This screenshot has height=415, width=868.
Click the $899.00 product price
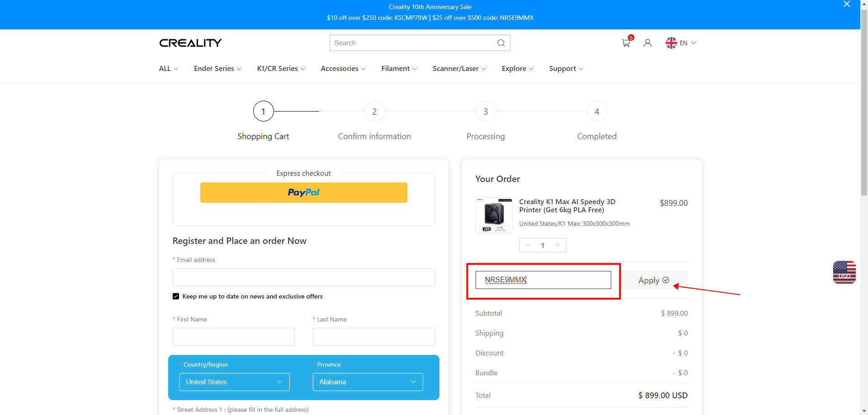pos(674,203)
